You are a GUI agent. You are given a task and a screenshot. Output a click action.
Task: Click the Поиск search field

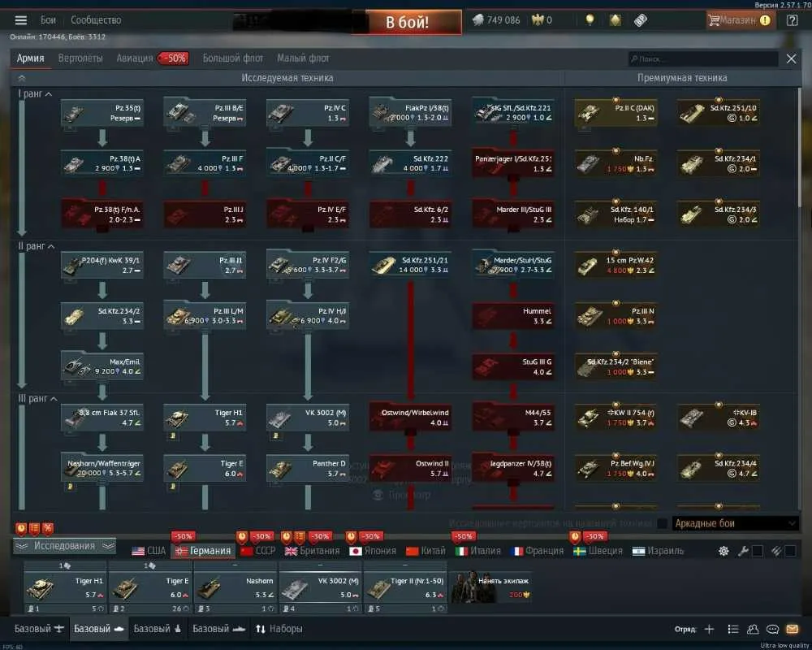click(x=703, y=58)
